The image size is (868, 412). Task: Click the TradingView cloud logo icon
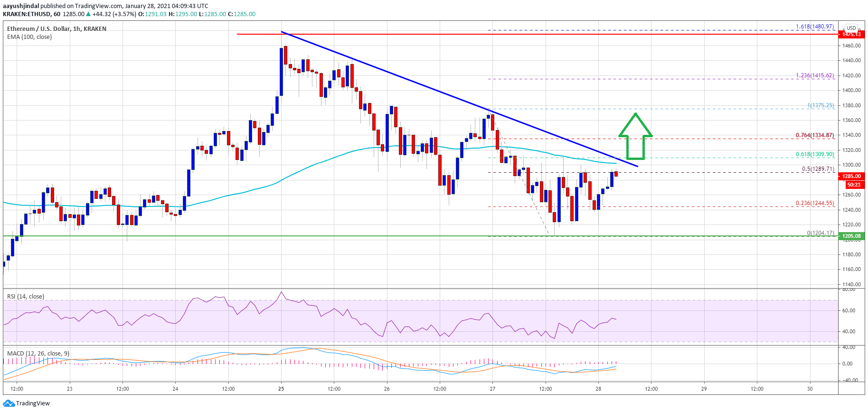coord(9,403)
